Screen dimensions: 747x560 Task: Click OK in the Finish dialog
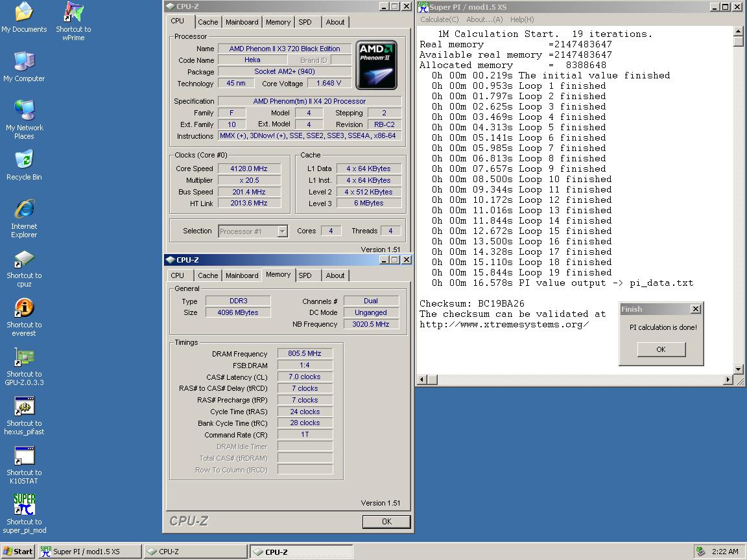[661, 349]
